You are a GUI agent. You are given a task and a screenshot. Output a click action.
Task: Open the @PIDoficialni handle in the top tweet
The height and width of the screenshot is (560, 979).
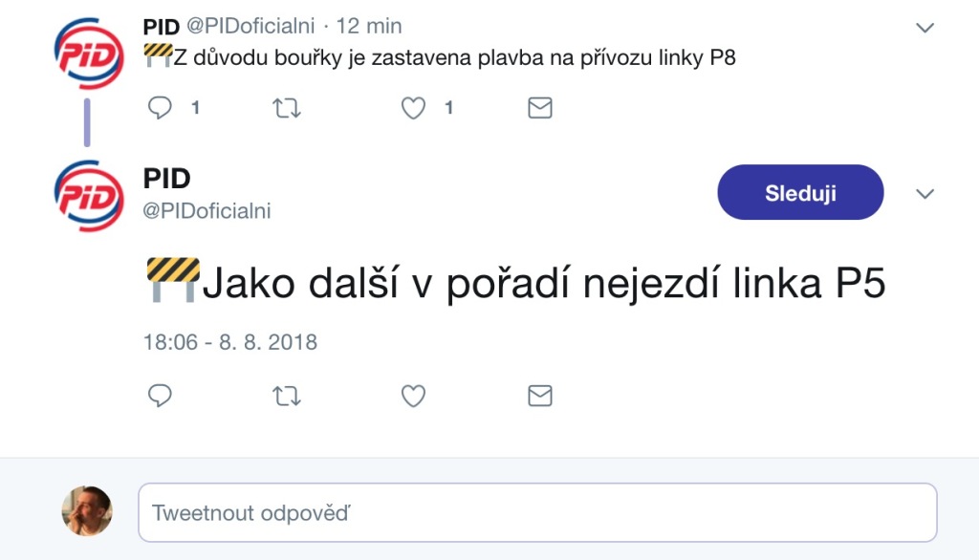250,26
